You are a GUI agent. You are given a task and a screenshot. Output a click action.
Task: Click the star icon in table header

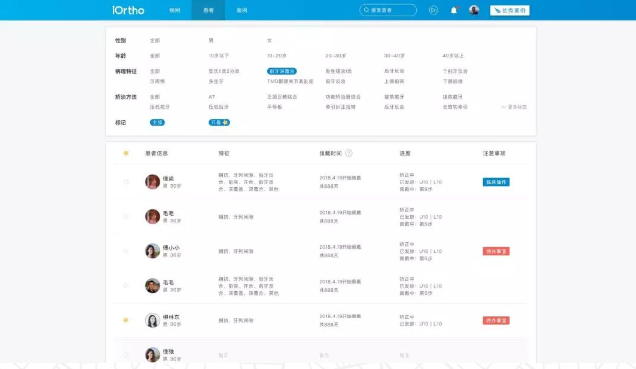pos(126,153)
